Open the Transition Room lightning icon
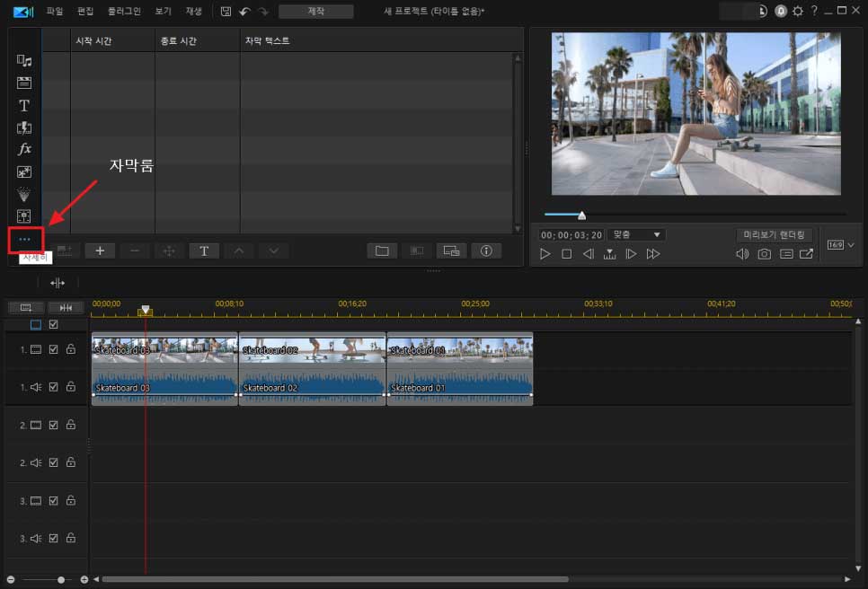Image resolution: width=868 pixels, height=589 pixels. pos(23,127)
